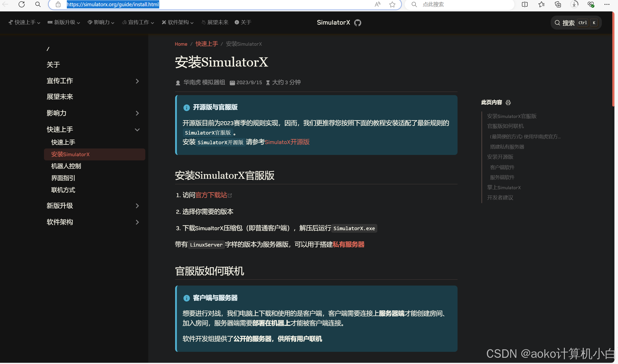618x364 pixels.
Task: Collapse 快速上手 sidebar section
Action: click(x=137, y=130)
